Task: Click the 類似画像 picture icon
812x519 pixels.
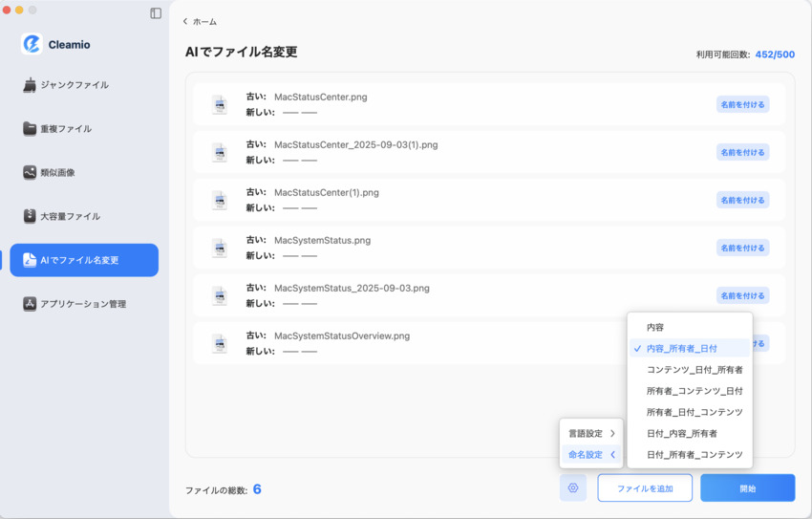Action: click(30, 172)
